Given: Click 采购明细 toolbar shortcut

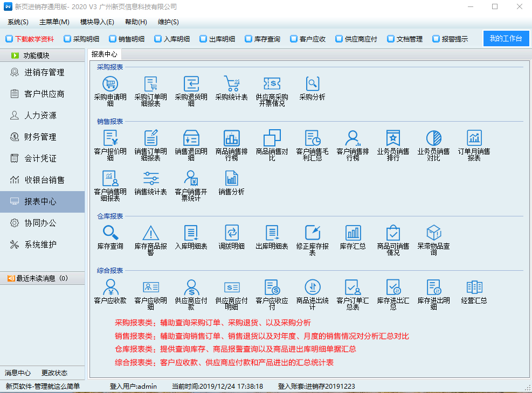Looking at the screenshot, I should pyautogui.click(x=81, y=39).
